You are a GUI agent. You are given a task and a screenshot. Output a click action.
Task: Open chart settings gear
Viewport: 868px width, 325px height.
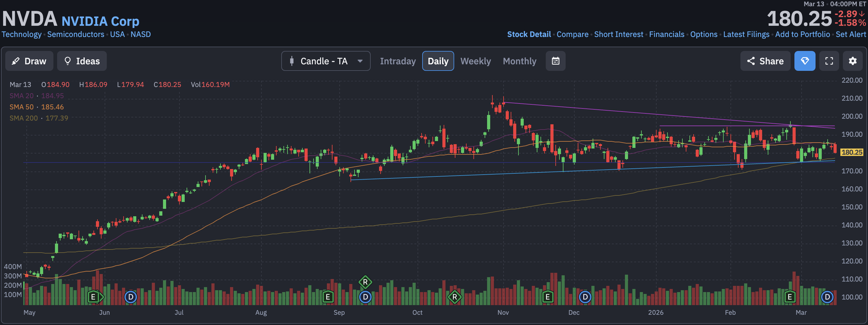[852, 61]
